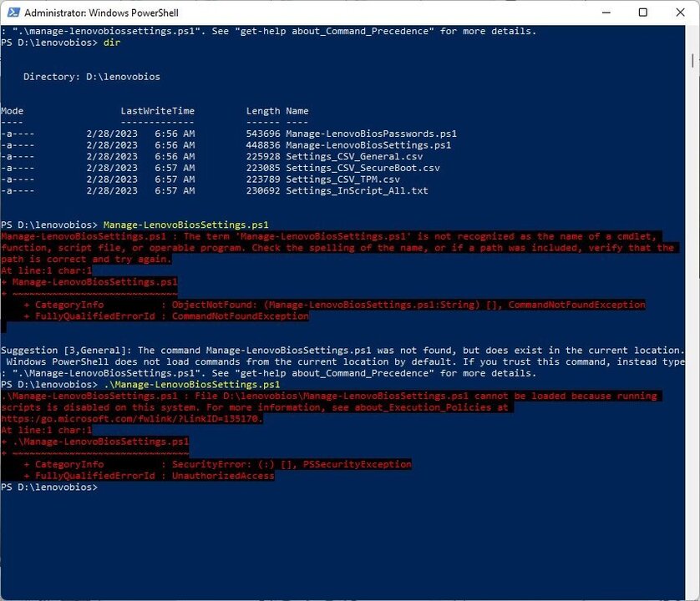The width and height of the screenshot is (700, 601).
Task: Click the 'Directory: D:\lenovobios' header line
Action: [91, 77]
